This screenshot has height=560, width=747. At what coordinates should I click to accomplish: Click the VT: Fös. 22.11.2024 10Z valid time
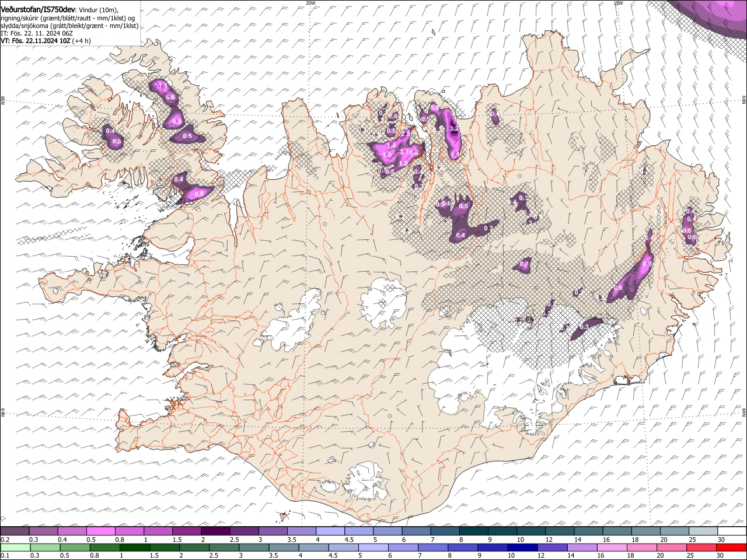(35, 41)
